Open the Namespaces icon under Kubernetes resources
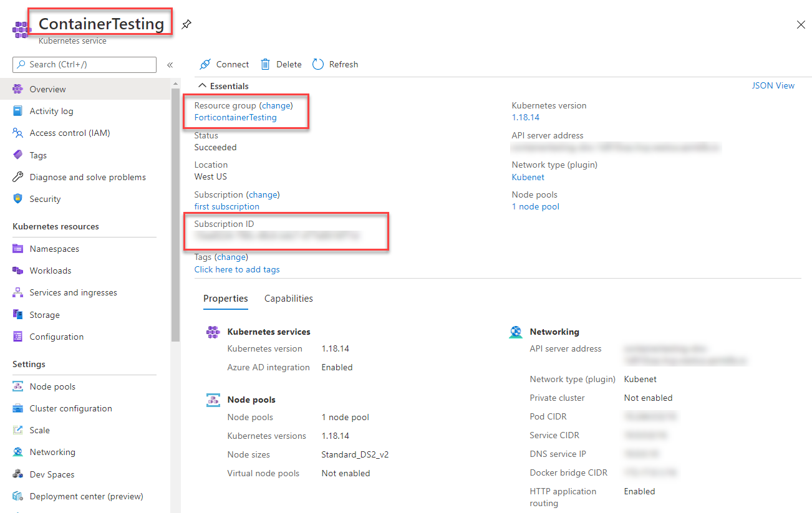This screenshot has width=812, height=513. pos(18,249)
